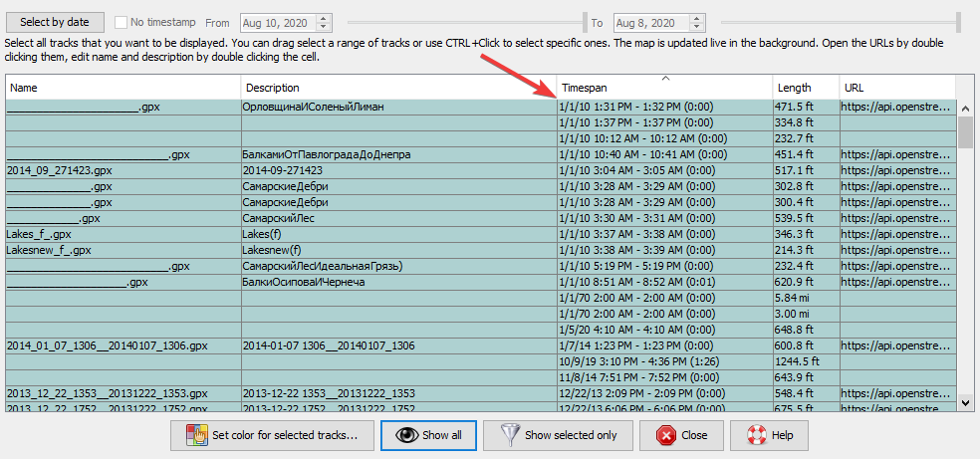Click the color palette icon on Set color button
The width and height of the screenshot is (980, 459).
195,435
